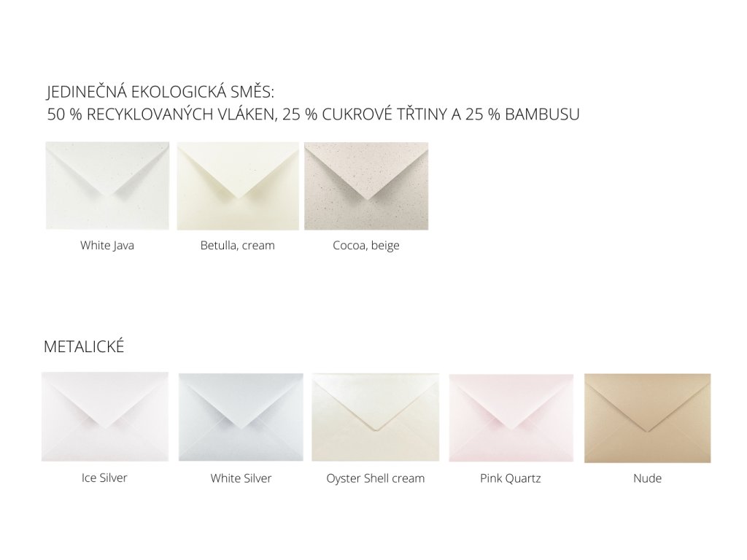Image resolution: width=747 pixels, height=560 pixels.
Task: Choose the White Silver metallic envelope
Action: (241, 417)
